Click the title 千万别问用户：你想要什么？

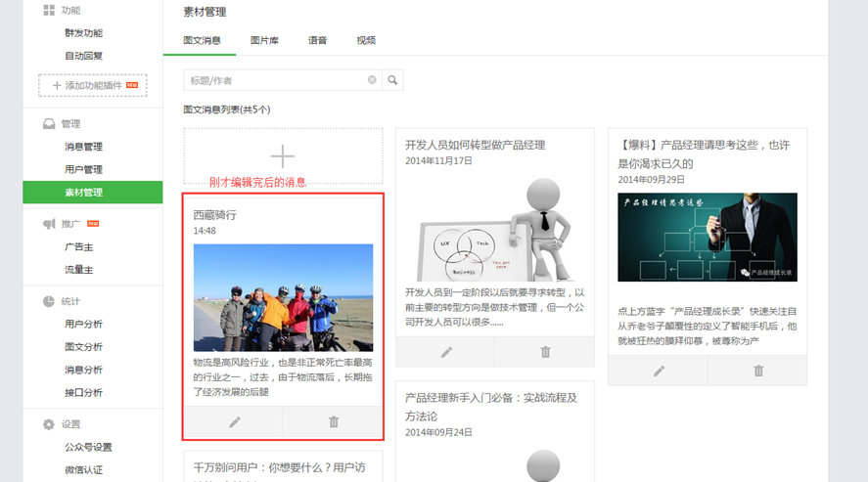(x=279, y=467)
